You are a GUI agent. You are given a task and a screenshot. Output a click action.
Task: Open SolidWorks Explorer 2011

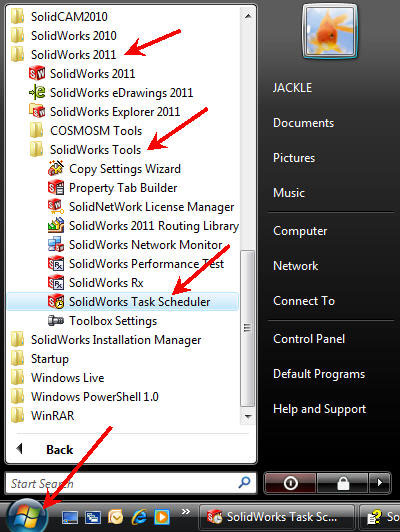tap(104, 112)
